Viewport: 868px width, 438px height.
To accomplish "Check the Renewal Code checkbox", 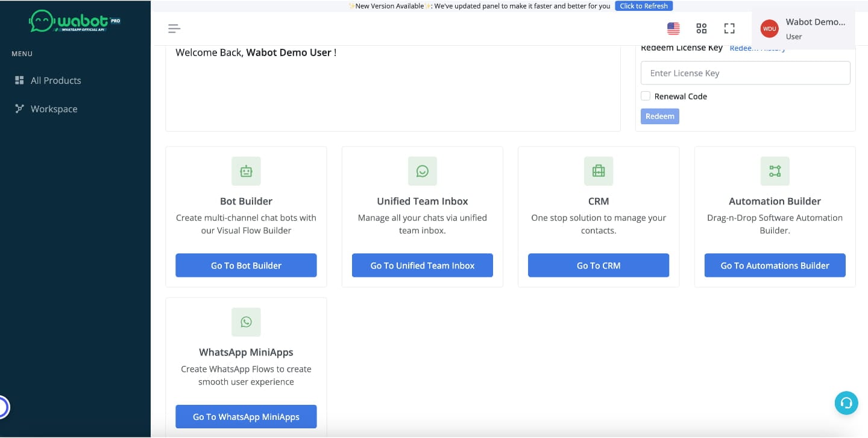I will click(x=646, y=96).
